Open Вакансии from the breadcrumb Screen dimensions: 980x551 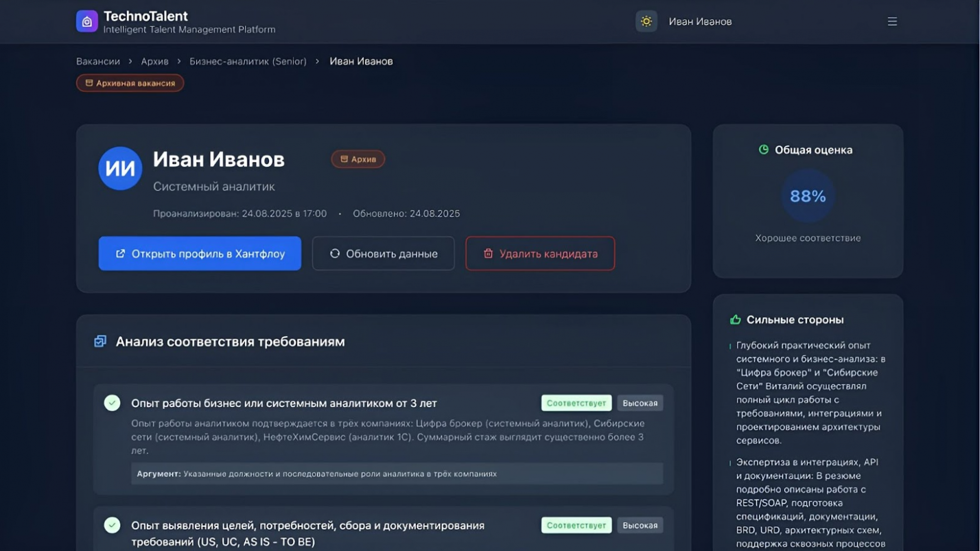tap(97, 61)
